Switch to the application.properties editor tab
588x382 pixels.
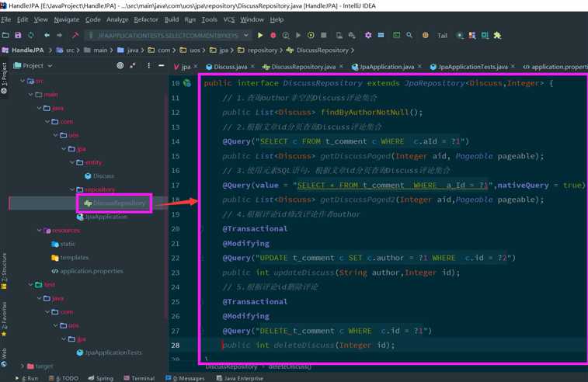pos(555,67)
